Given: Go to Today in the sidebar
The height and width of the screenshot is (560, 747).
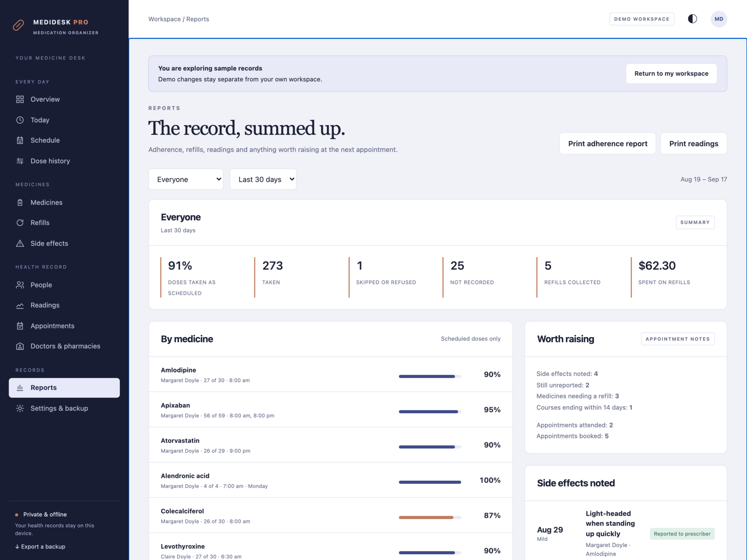Looking at the screenshot, I should click(x=64, y=120).
